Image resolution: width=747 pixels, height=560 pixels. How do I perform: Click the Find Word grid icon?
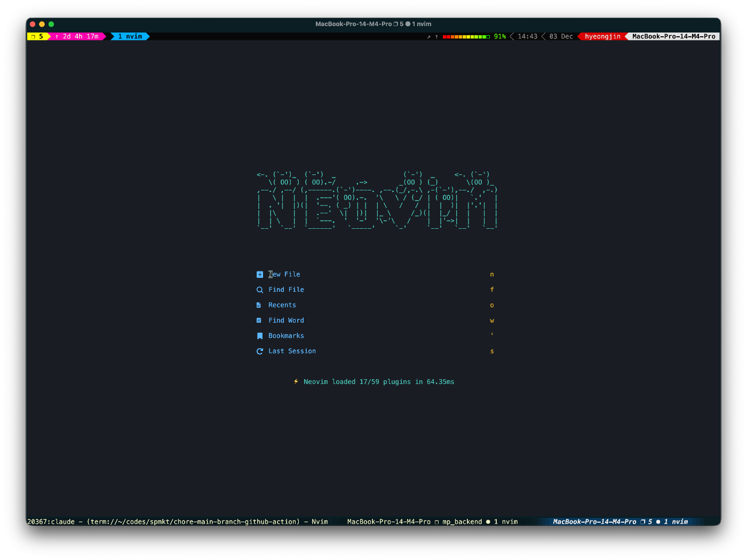tap(260, 321)
